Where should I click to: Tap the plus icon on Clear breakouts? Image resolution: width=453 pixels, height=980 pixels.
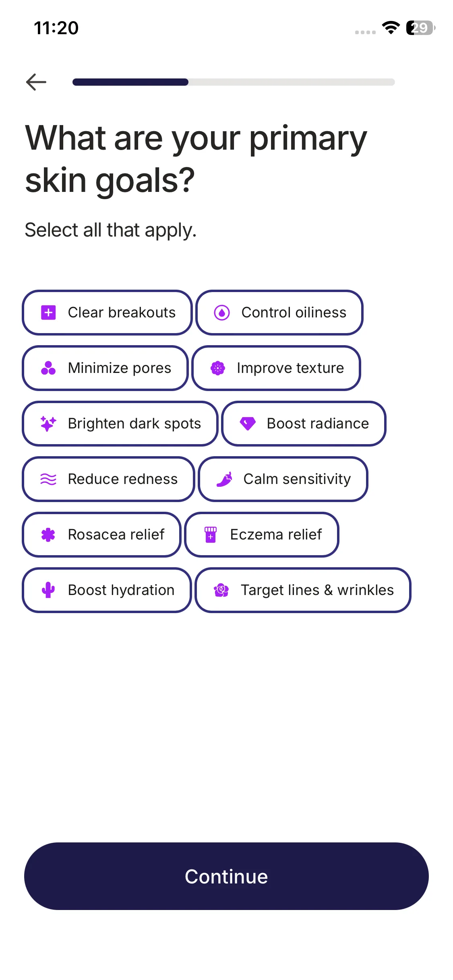48,313
